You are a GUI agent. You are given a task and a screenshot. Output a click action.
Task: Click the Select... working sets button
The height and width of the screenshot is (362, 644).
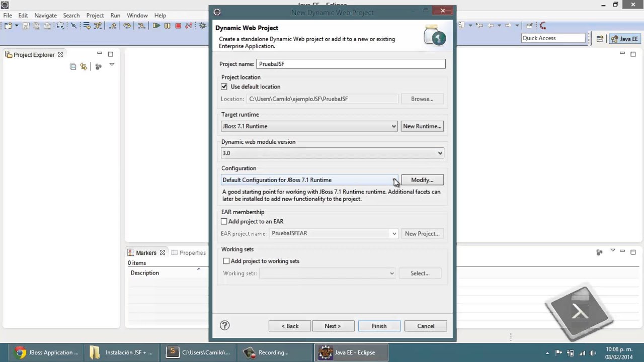click(420, 274)
